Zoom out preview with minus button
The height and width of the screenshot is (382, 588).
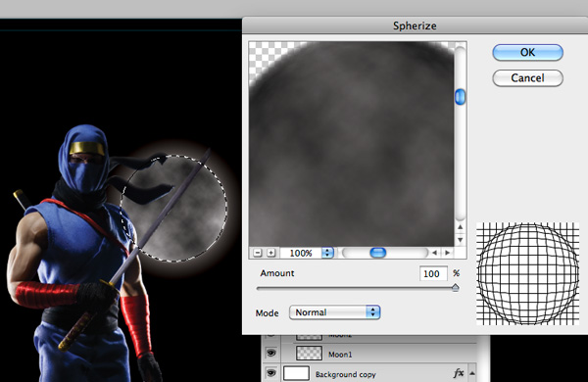(x=257, y=253)
